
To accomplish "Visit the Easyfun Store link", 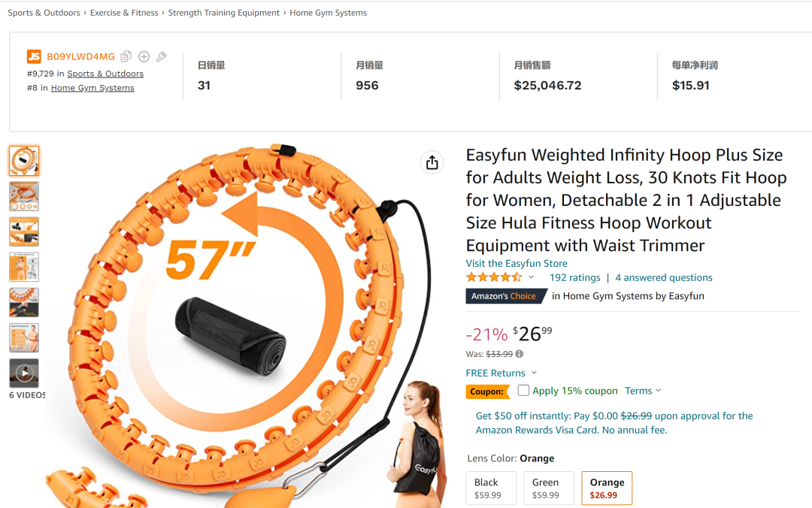I will (x=517, y=264).
